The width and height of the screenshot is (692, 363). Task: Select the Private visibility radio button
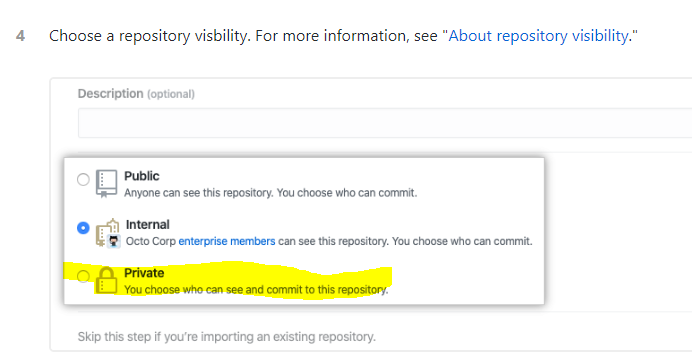tap(83, 277)
